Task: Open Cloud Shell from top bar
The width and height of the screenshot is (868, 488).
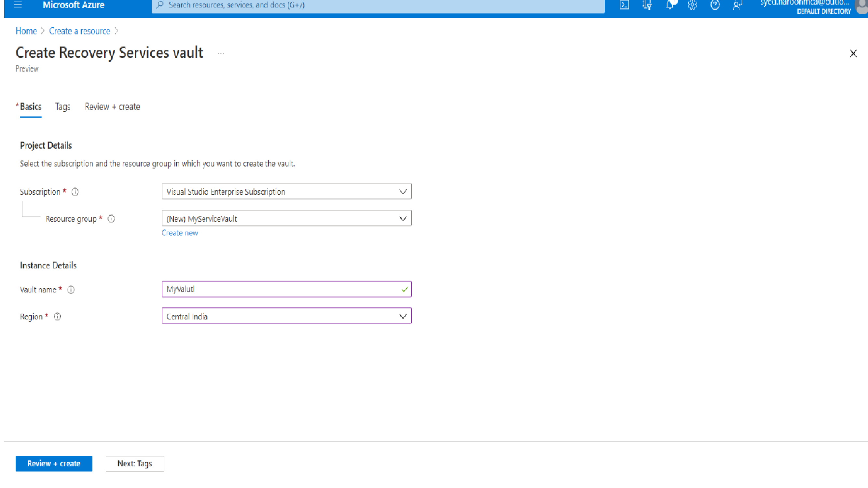Action: click(624, 5)
